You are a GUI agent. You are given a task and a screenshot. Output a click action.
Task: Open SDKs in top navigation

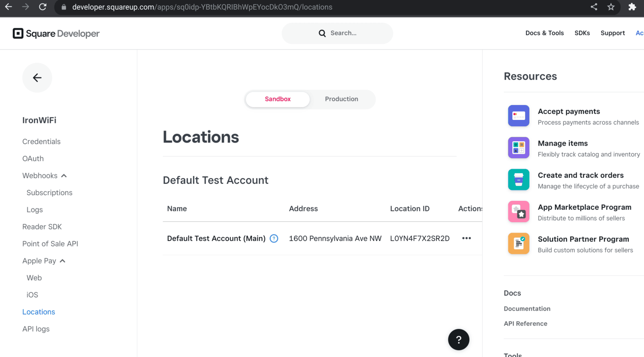click(582, 33)
